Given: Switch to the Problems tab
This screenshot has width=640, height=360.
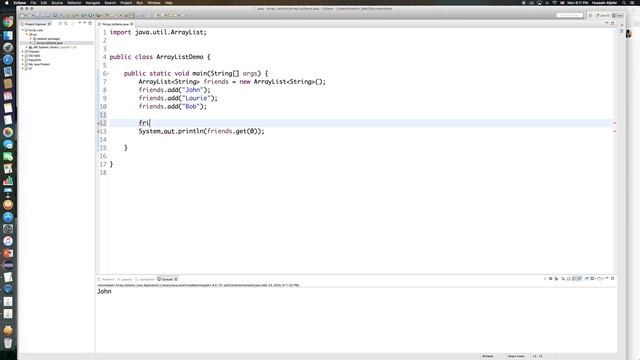Looking at the screenshot, I should pos(106,279).
